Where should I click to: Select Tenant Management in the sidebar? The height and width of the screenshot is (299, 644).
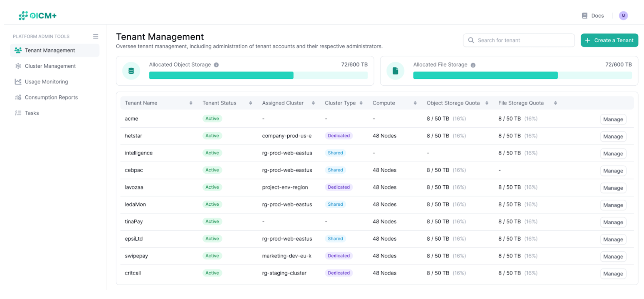coord(50,50)
